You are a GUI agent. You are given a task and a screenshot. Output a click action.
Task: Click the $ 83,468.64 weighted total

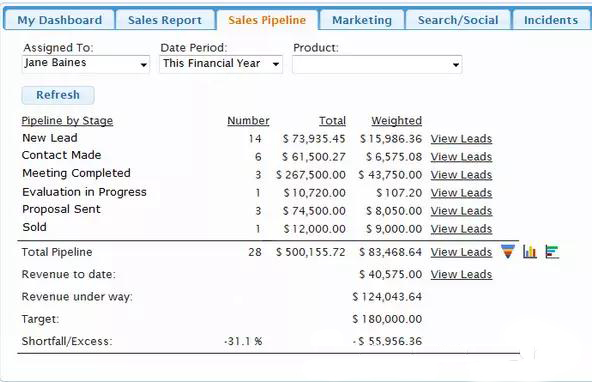(390, 252)
